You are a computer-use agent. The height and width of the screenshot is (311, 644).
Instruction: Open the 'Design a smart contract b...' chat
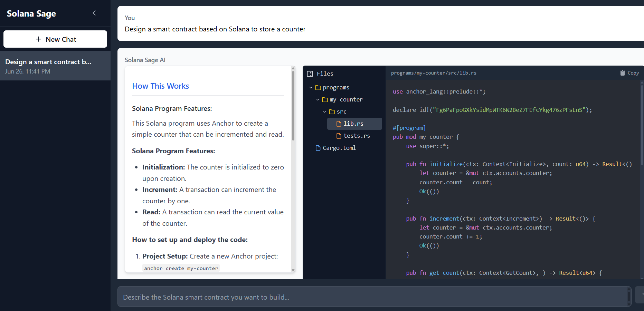(55, 66)
